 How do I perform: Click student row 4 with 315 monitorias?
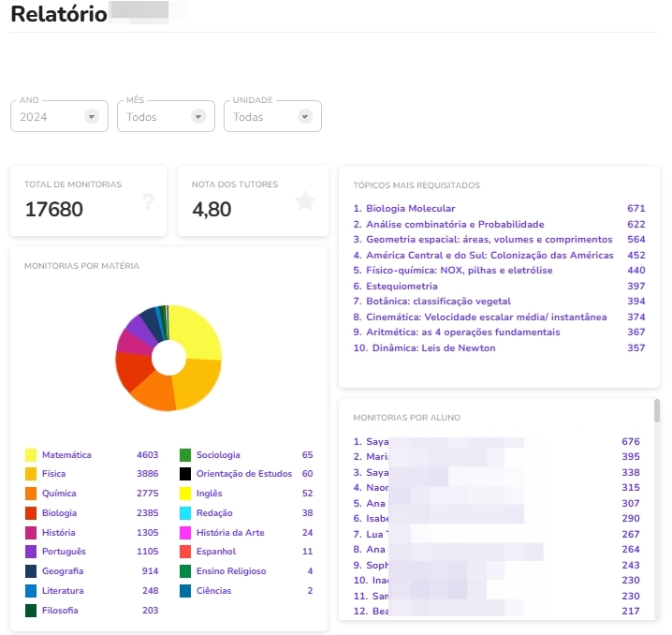click(x=496, y=488)
